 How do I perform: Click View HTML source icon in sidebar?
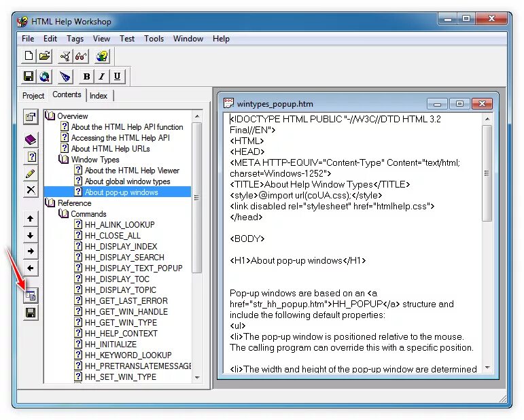(31, 296)
